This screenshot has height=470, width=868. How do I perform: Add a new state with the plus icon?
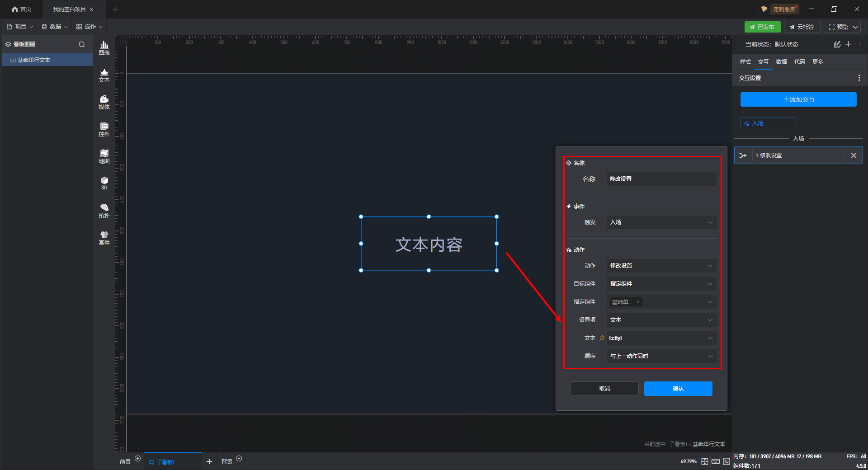[x=849, y=44]
